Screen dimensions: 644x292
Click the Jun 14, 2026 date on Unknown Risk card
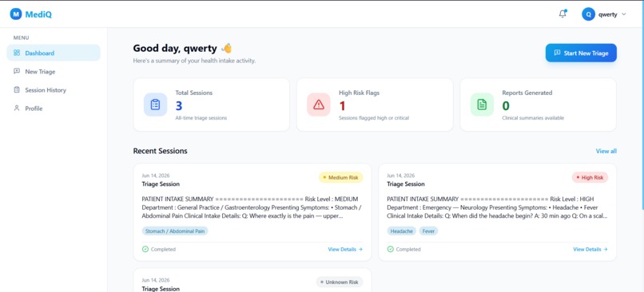tap(156, 280)
